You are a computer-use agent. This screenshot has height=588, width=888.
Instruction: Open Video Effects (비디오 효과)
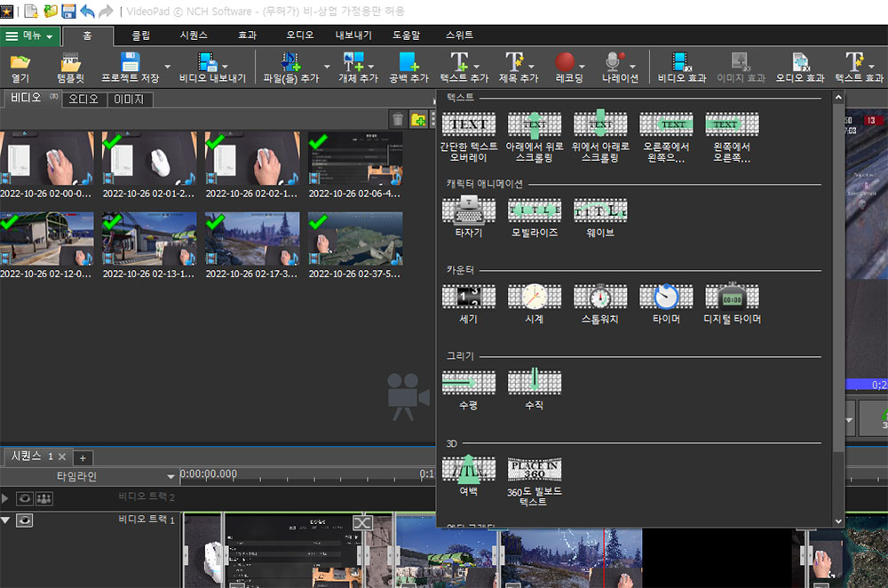pos(681,68)
